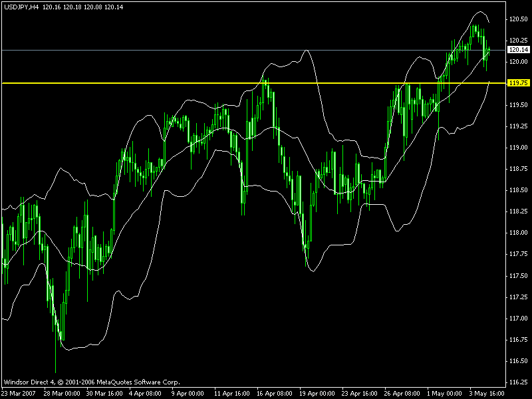532x399 pixels.
Task: Click the 11 Apr 16:00 date label
Action: 231,394
